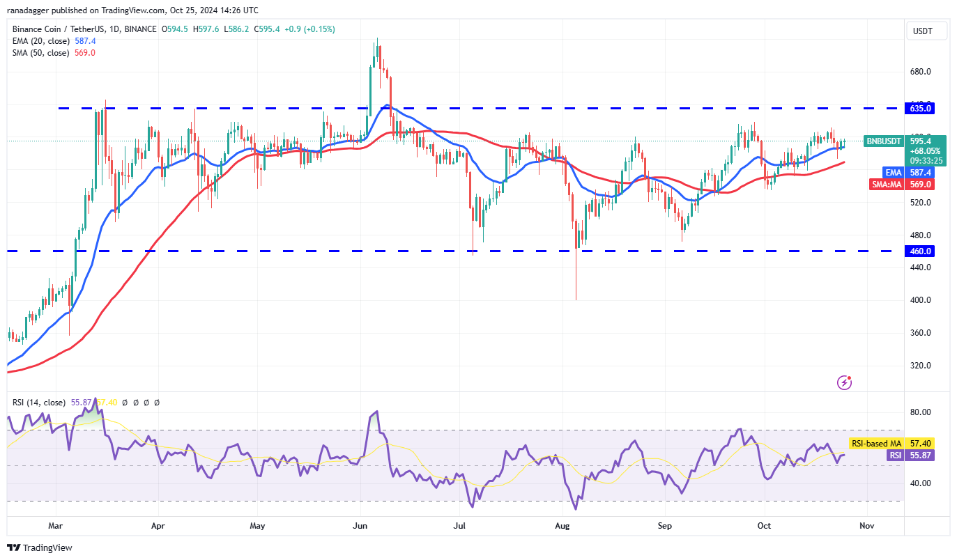
Task: Click the blue EMA tag on the price axis
Action: point(894,172)
